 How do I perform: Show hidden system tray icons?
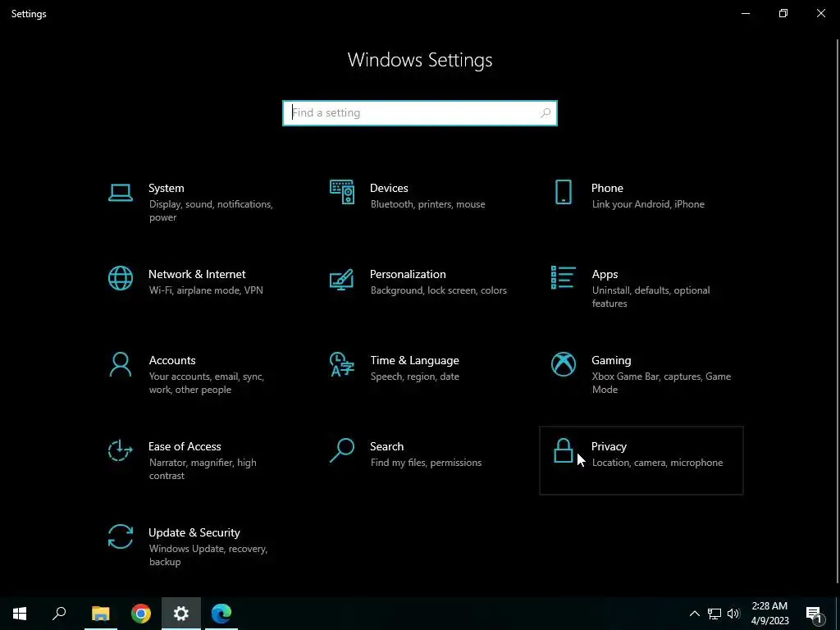(694, 614)
